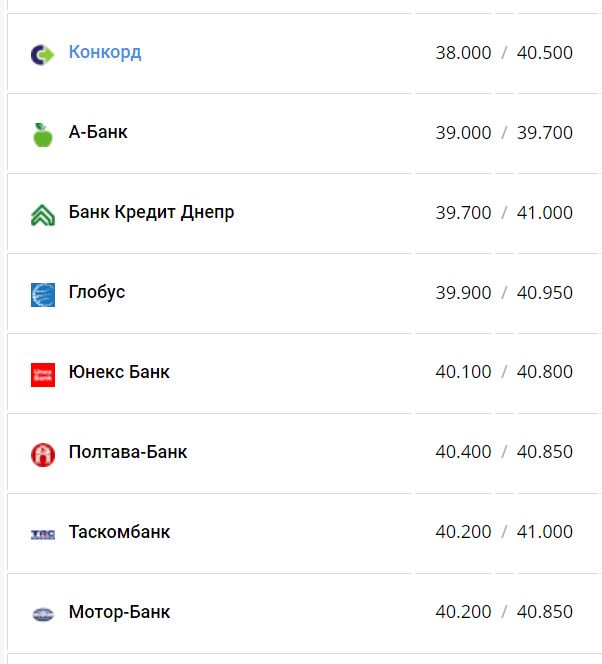Select the Таскомбанк name
The image size is (602, 664).
(x=119, y=532)
